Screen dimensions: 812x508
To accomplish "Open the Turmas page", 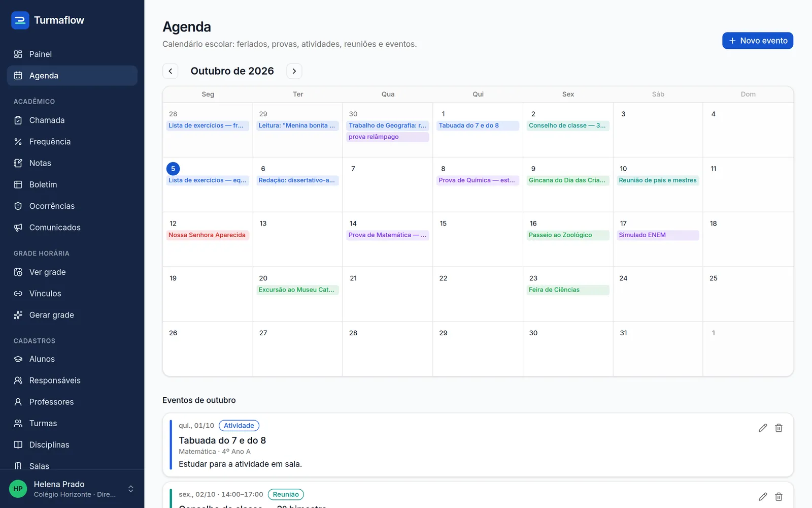I will 72,423.
